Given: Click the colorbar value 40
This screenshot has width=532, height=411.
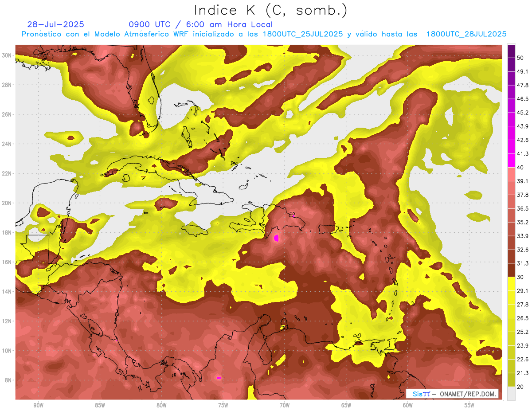Looking at the screenshot, I should pos(520,167).
